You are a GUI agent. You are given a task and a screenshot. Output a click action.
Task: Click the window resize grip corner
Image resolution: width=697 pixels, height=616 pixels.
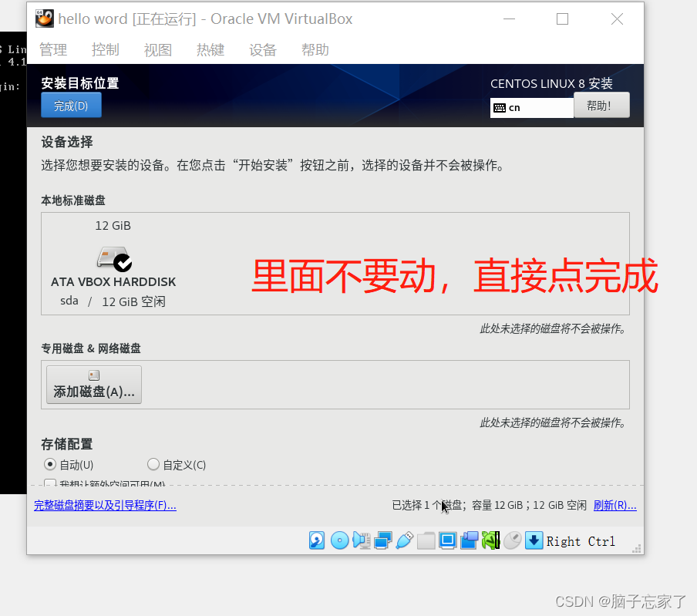(637, 548)
